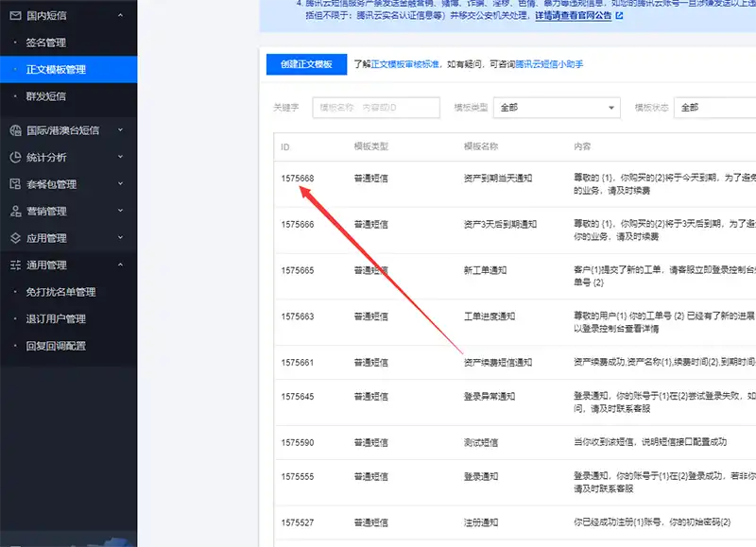The width and height of the screenshot is (756, 547).
Task: Click the icon beside 通用管理
Action: coord(14,265)
